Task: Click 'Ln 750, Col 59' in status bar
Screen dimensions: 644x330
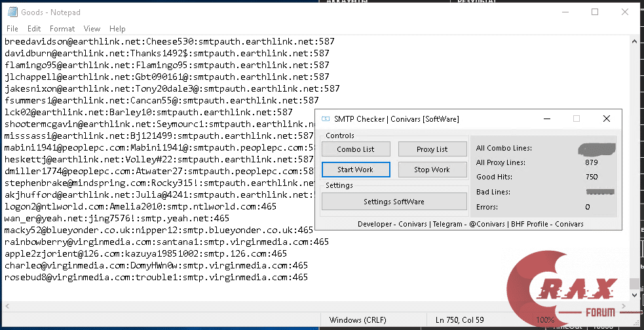Action: click(x=460, y=320)
